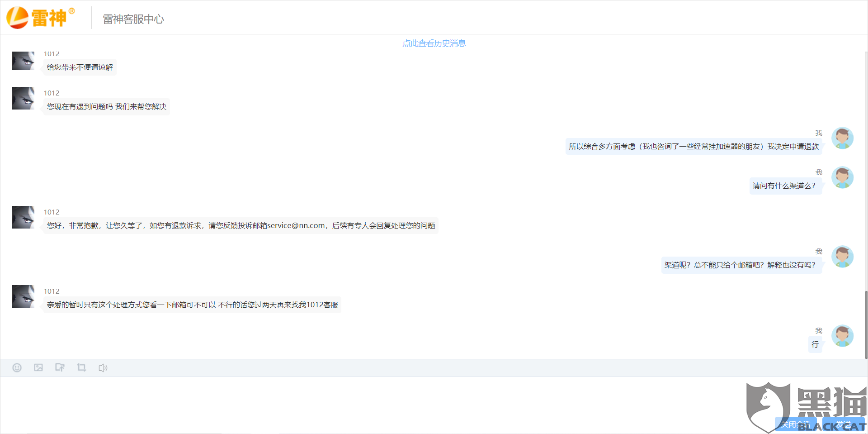The image size is (868, 434).
Task: Select the 请问有什么渠道么 message bubble
Action: [x=785, y=186]
